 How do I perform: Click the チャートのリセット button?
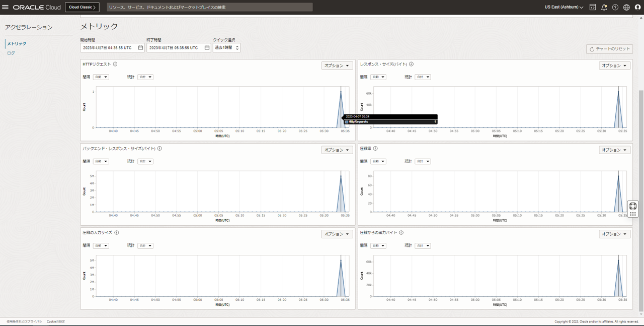point(610,49)
